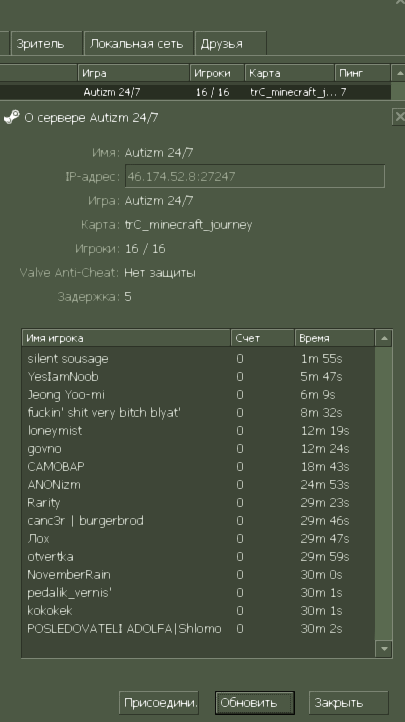Screen dimensions: 405x722
Task: Click the IP-адрес input field
Action: pos(255,176)
